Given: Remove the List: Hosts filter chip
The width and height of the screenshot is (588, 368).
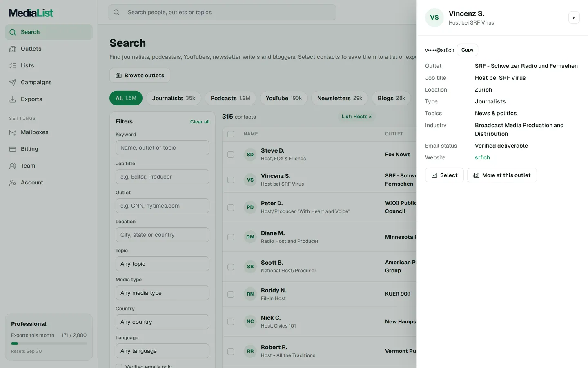Looking at the screenshot, I should [x=370, y=117].
